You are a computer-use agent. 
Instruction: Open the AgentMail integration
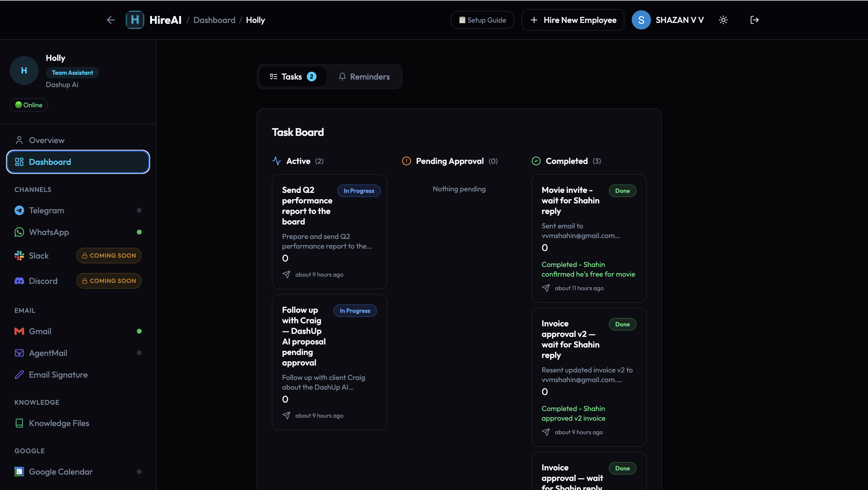[x=48, y=353]
